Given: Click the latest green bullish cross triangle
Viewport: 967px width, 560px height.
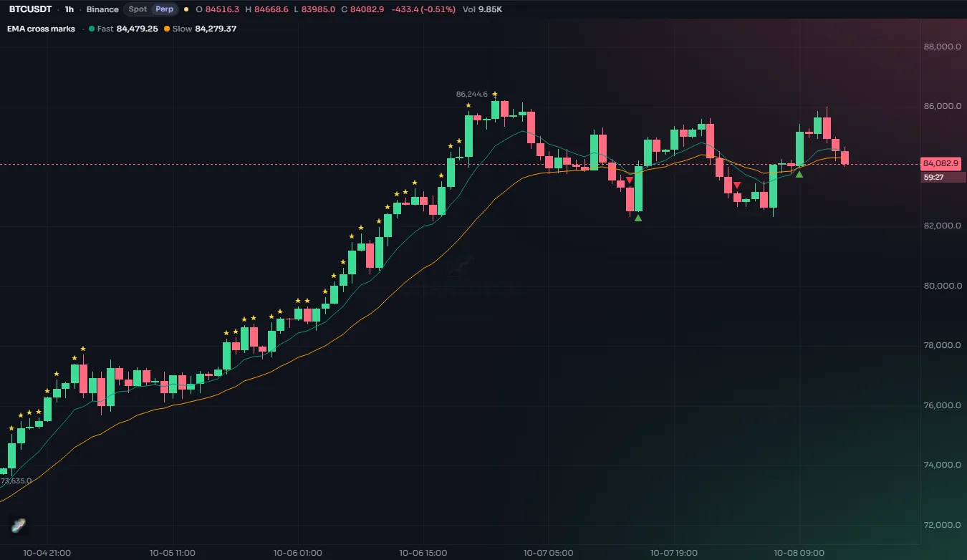Looking at the screenshot, I should click(799, 174).
